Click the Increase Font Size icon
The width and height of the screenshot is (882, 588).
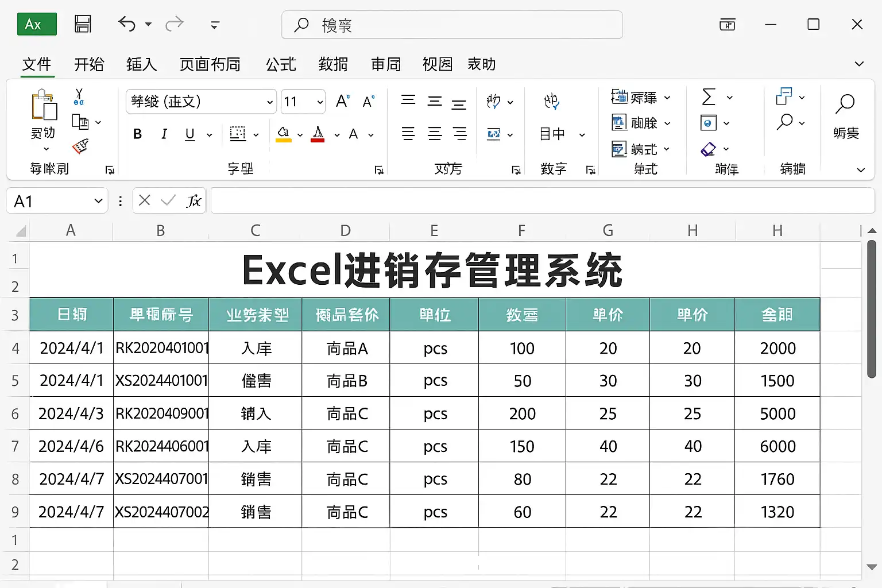coord(343,102)
